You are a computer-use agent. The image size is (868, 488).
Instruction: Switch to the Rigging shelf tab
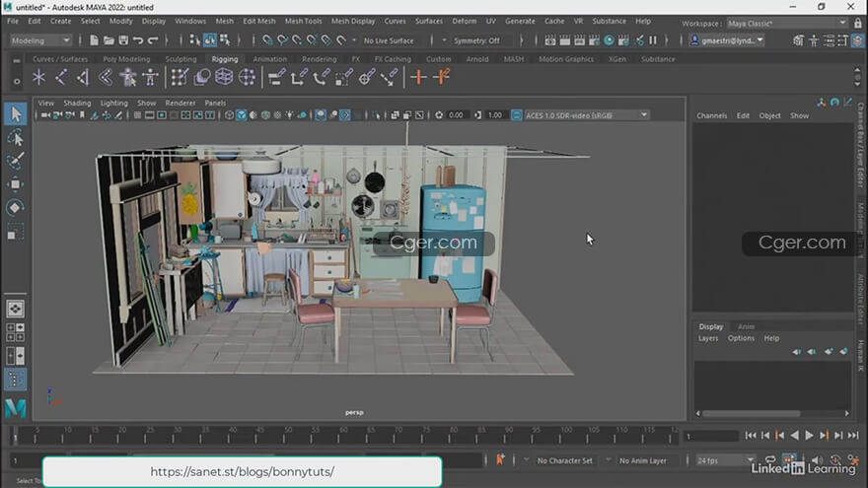225,58
